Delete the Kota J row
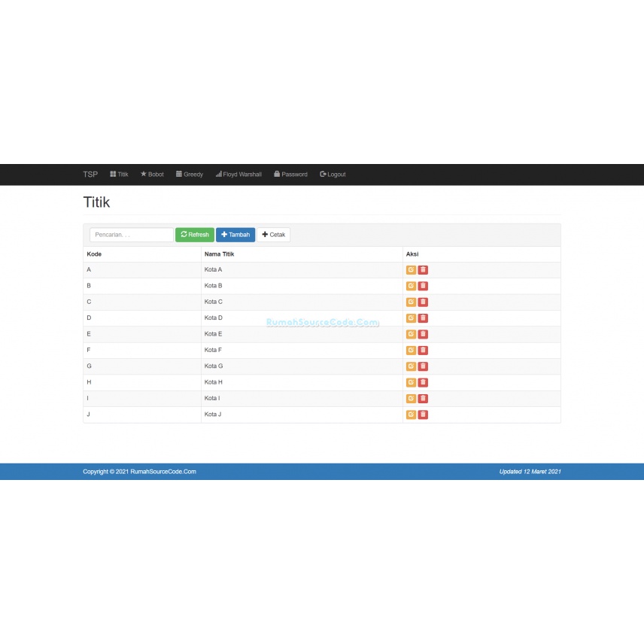 pyautogui.click(x=423, y=415)
